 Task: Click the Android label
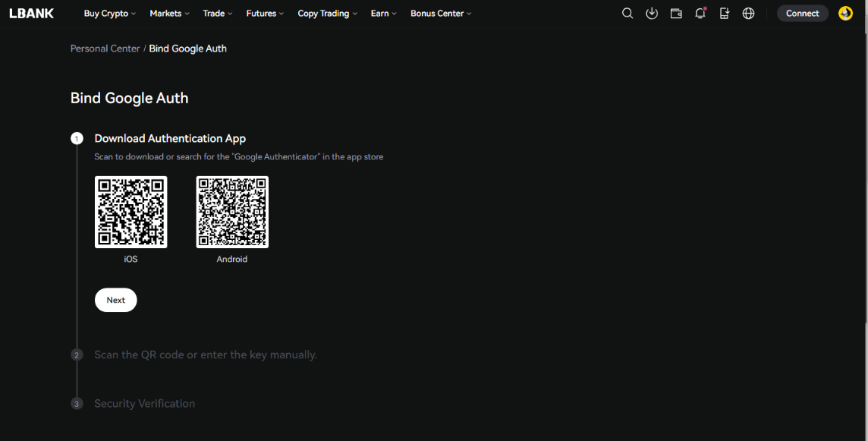click(x=232, y=259)
